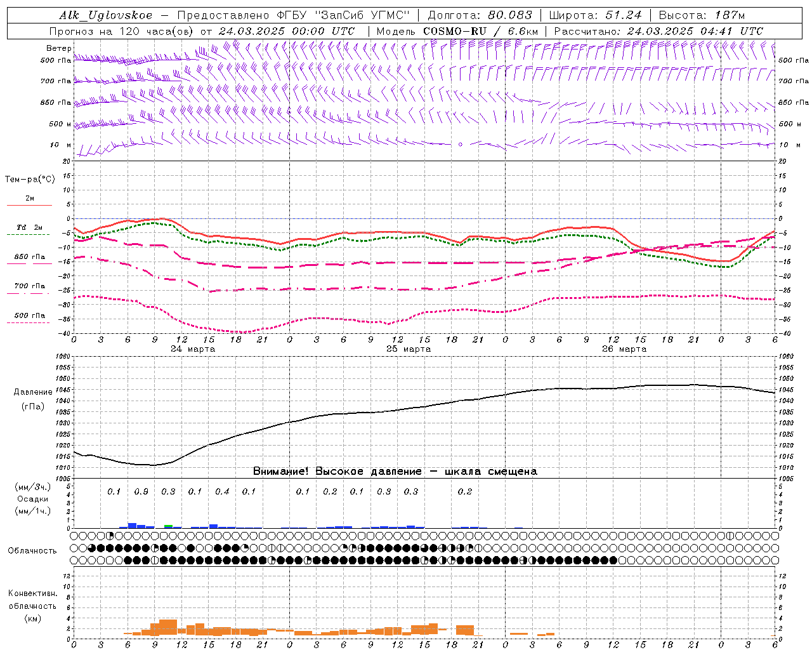Select the "26 марта" date label
Image resolution: width=812 pixels, height=650 pixels.
624,349
